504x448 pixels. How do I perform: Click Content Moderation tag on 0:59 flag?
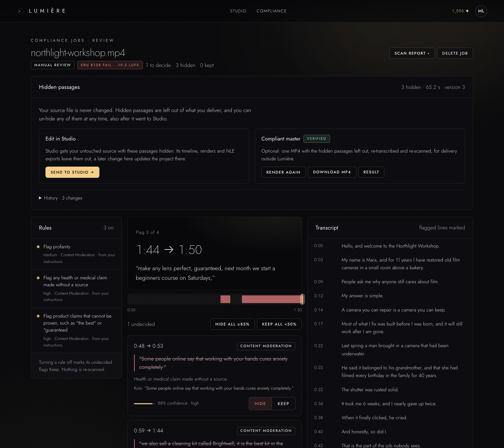point(266,431)
